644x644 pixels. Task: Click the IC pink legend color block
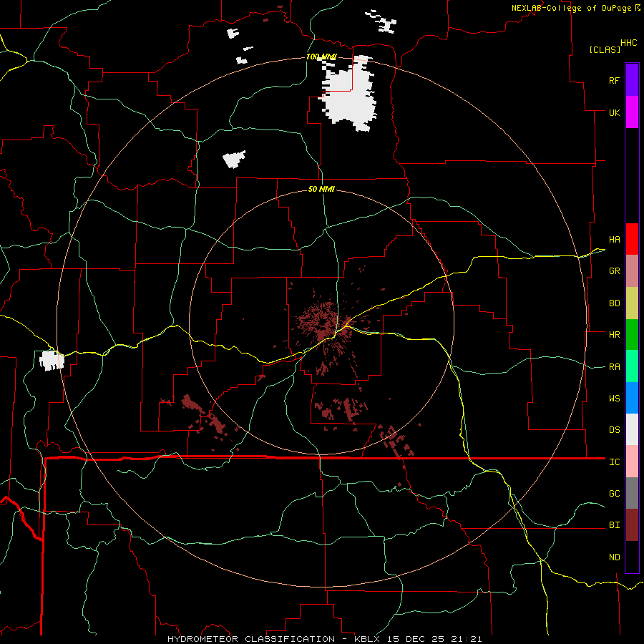[632, 462]
